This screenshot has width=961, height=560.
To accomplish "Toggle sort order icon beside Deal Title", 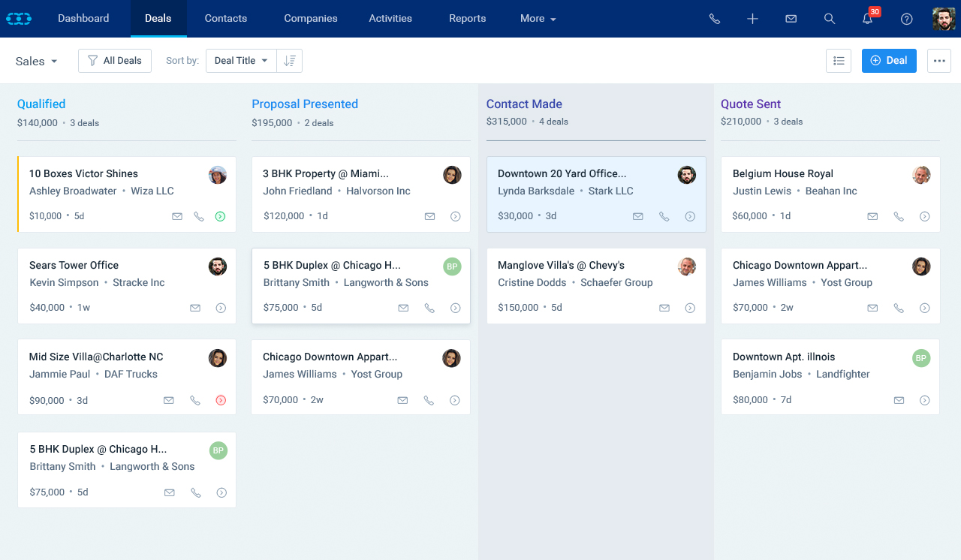I will (290, 61).
